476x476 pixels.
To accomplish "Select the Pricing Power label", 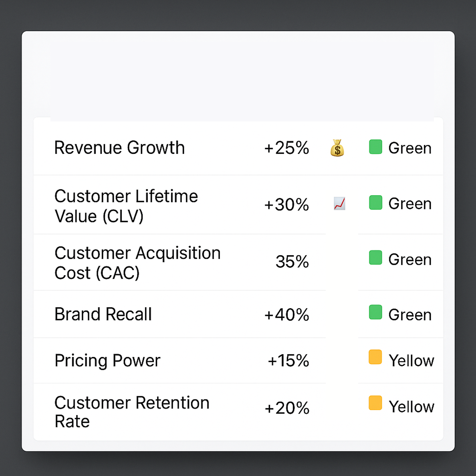I will pos(107,361).
